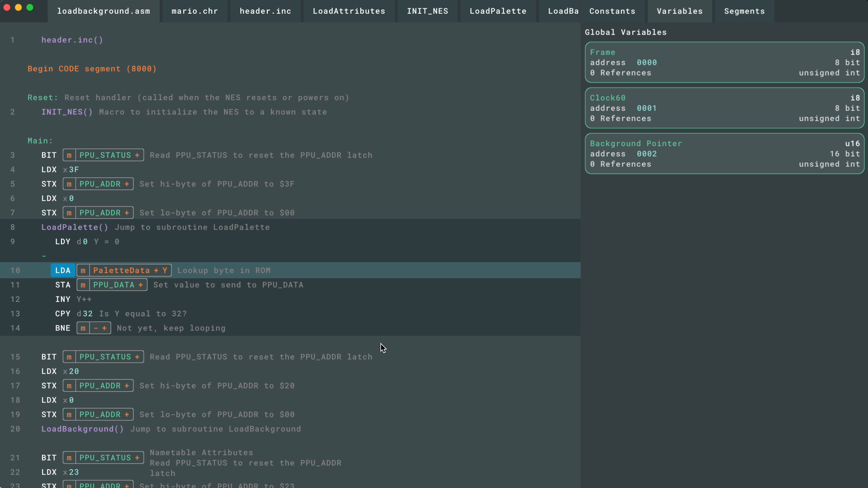Click the PPU_DATA memory icon on line 11
Screen dimensions: 868x488
(83, 285)
